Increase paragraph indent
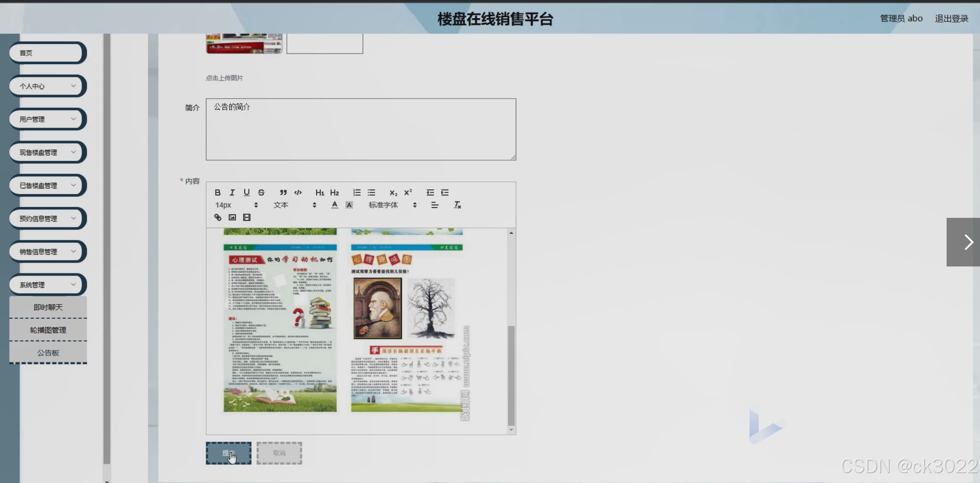The width and height of the screenshot is (980, 483). 445,192
